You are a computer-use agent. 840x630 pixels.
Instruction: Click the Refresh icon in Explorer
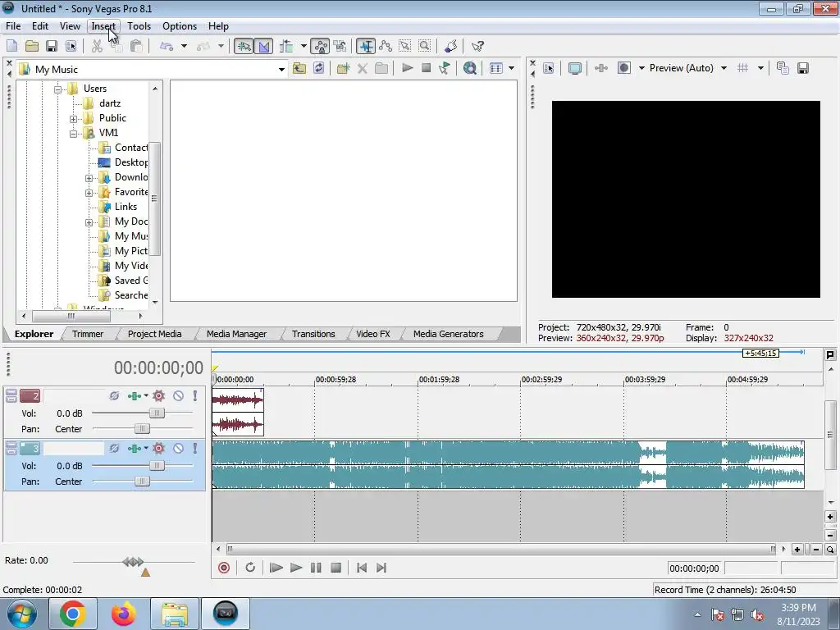319,69
